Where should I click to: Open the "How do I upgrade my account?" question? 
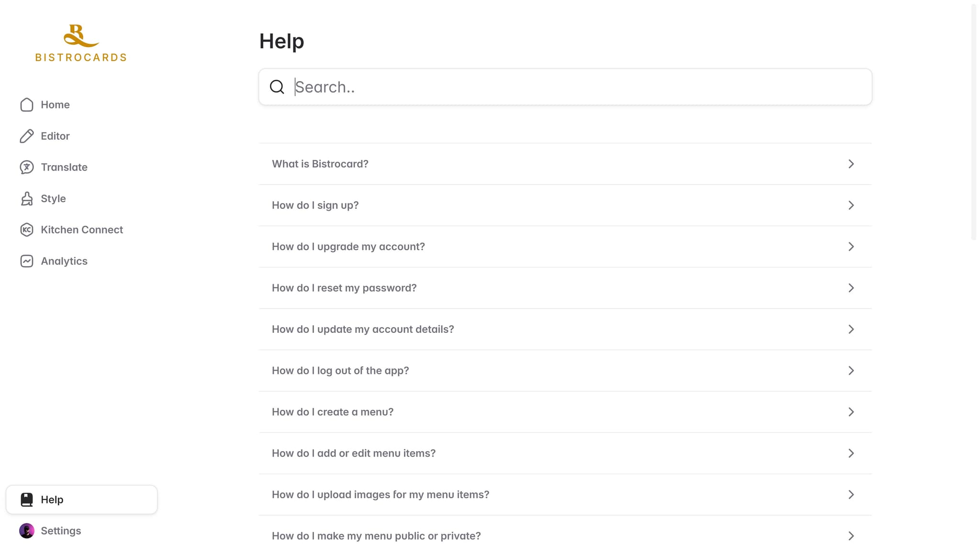tap(565, 247)
